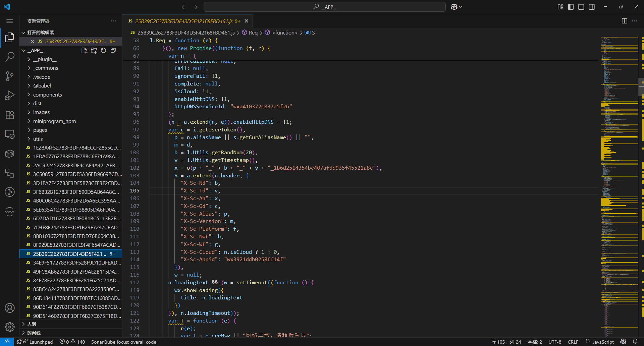Collapse all folders in explorer

point(113,50)
